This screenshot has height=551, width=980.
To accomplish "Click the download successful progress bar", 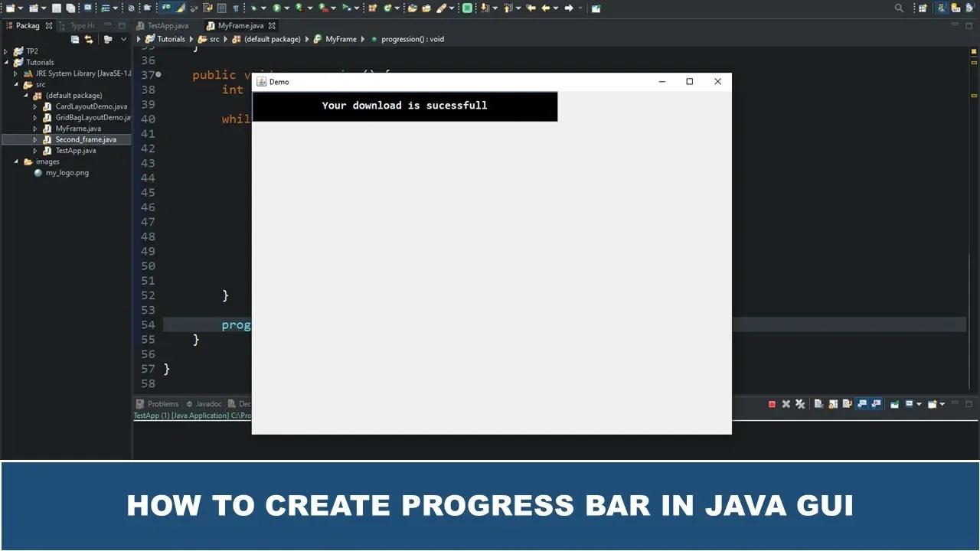I will click(x=404, y=106).
